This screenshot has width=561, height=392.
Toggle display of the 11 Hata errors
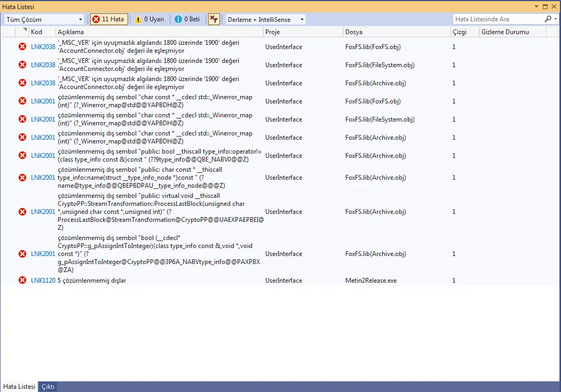[x=109, y=19]
